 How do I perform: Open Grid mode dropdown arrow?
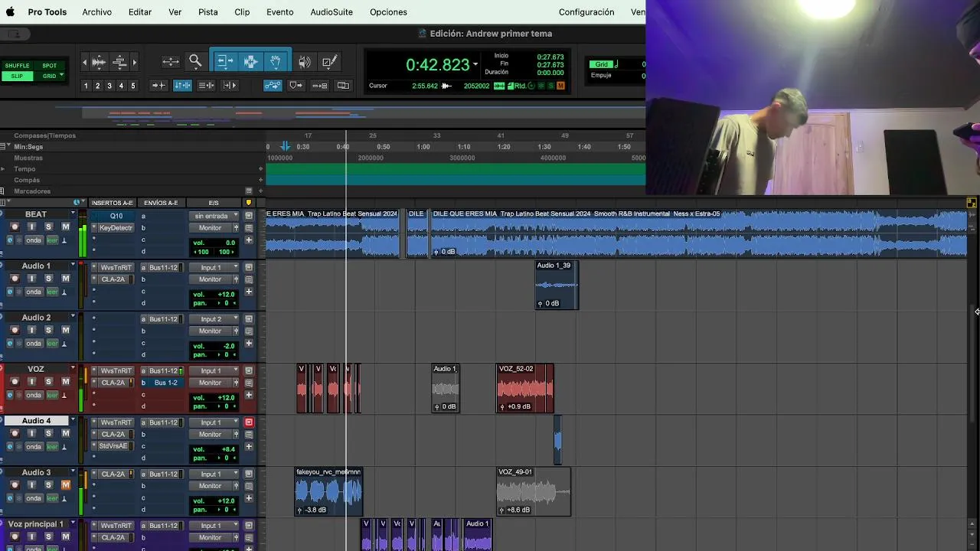click(x=61, y=76)
